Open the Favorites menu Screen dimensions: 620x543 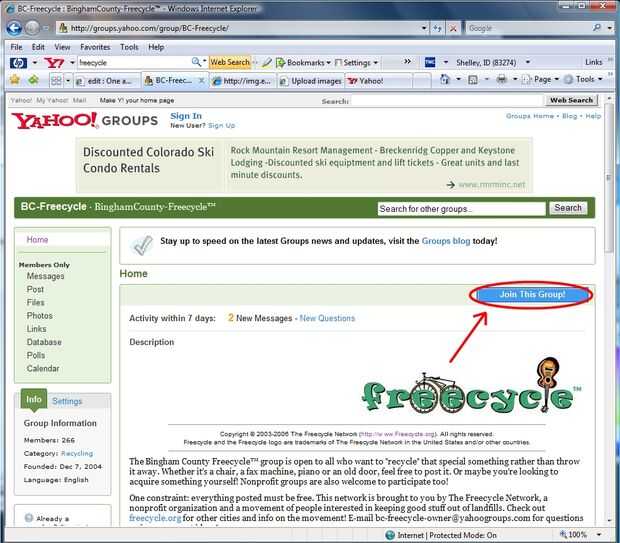click(x=95, y=47)
